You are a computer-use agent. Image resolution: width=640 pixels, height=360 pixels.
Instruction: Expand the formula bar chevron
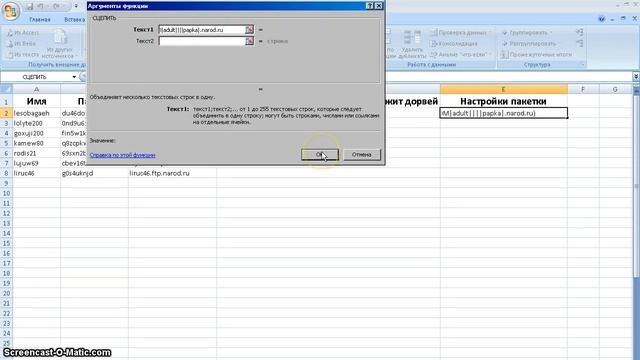click(x=636, y=76)
